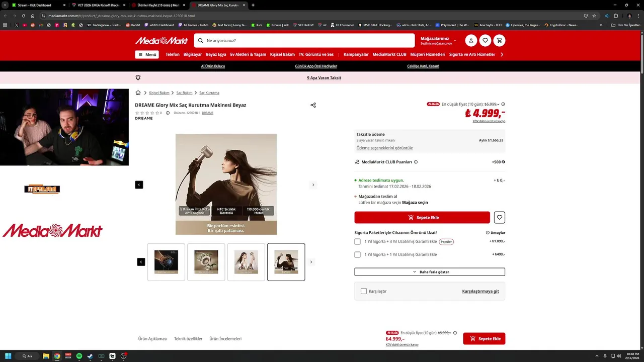Click the MediaMarkt logo in the header
644x362 pixels.
(161, 41)
